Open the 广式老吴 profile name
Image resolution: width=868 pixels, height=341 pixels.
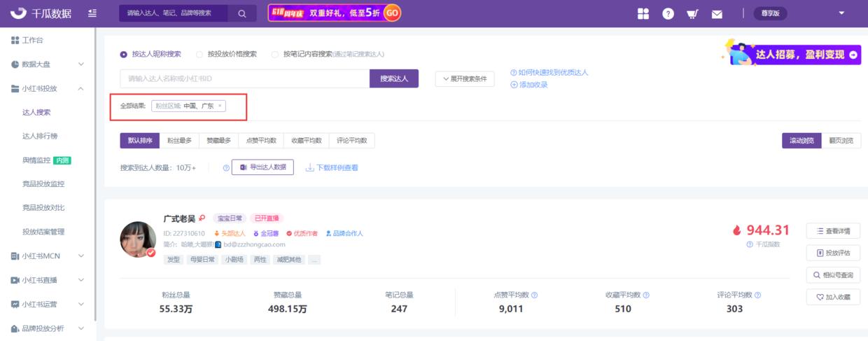(x=179, y=218)
